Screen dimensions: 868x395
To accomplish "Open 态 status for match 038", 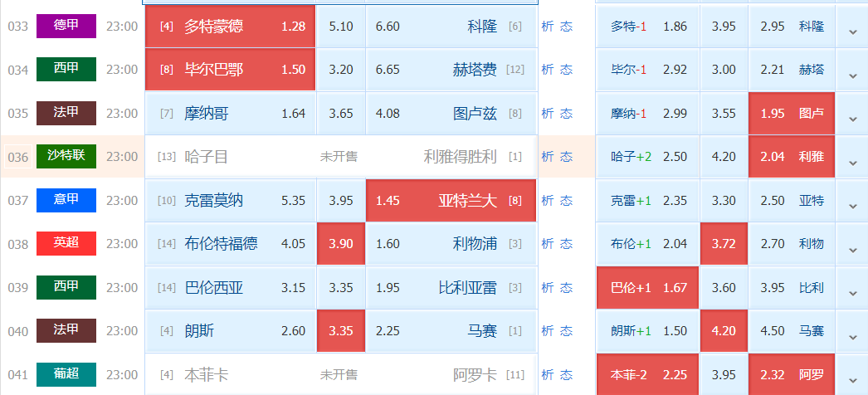I will 566,244.
